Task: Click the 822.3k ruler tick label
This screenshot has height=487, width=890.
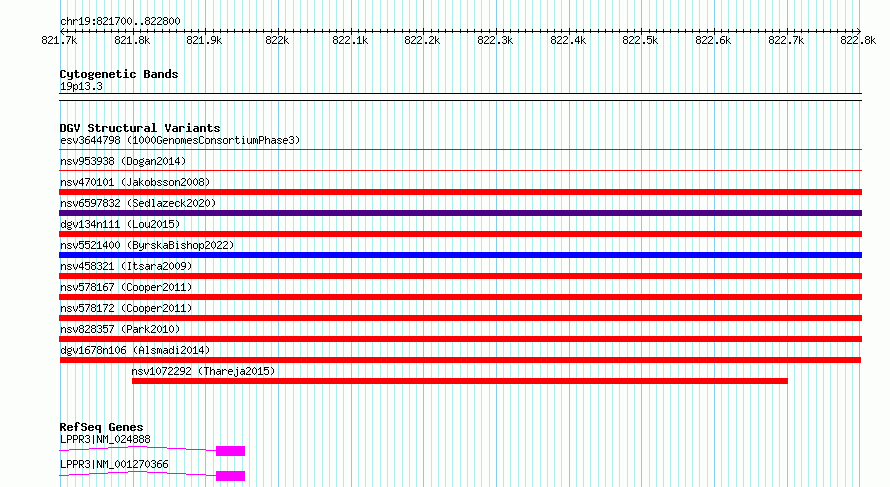Action: (x=495, y=40)
